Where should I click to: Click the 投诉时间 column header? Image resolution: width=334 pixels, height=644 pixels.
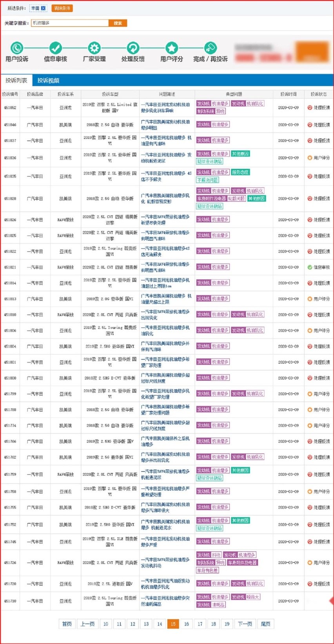[288, 94]
